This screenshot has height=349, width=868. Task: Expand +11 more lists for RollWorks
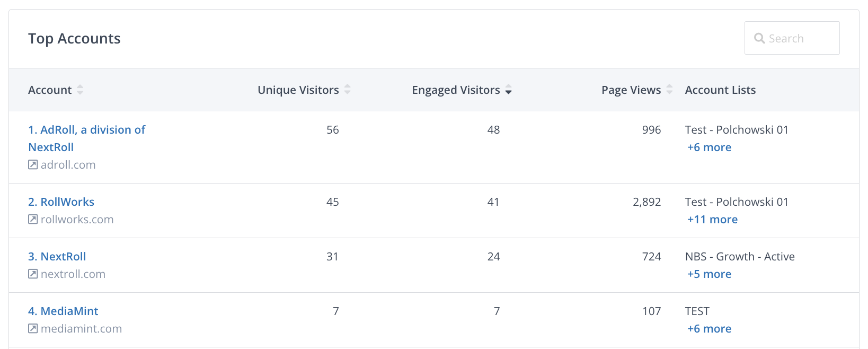click(x=712, y=220)
